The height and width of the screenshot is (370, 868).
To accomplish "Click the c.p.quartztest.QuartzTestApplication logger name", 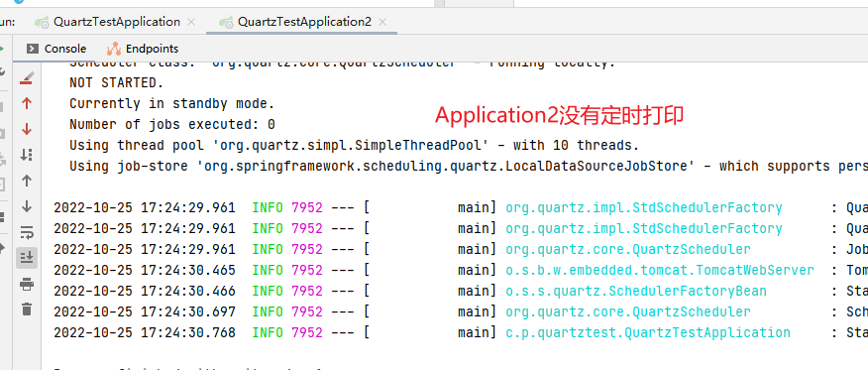I will [648, 333].
